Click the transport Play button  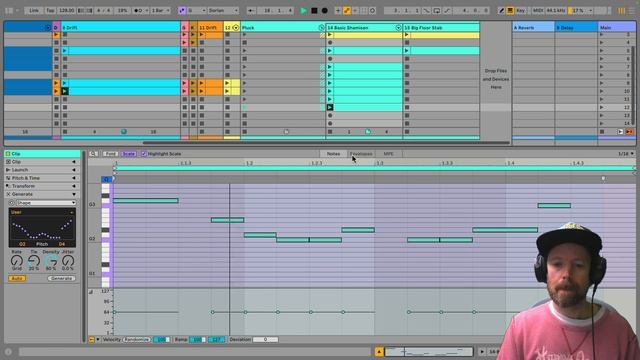[x=303, y=11]
